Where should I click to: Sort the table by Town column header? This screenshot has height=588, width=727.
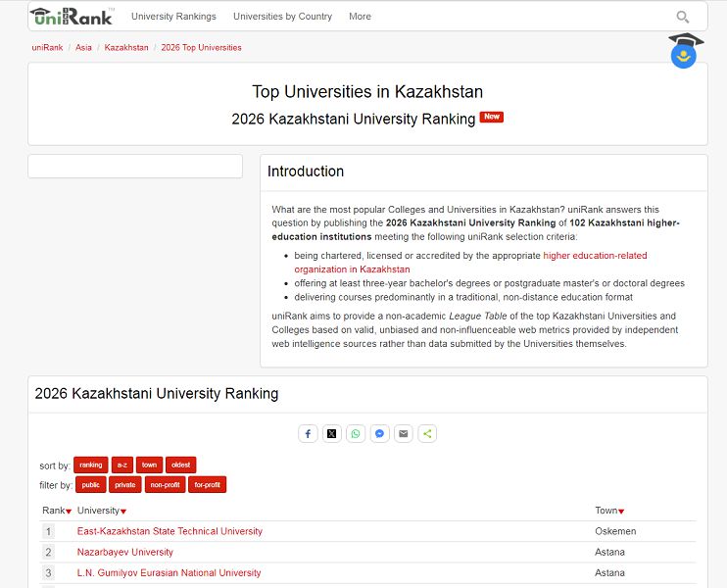click(x=609, y=511)
